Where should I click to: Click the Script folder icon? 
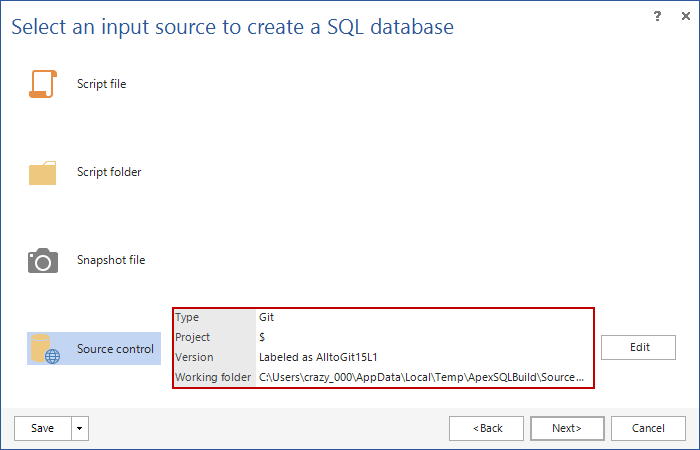(x=43, y=173)
